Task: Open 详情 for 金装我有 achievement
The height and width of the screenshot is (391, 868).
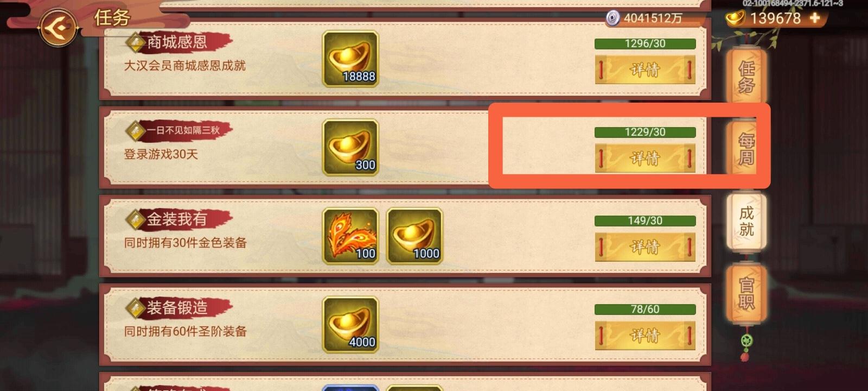Action: [x=645, y=247]
